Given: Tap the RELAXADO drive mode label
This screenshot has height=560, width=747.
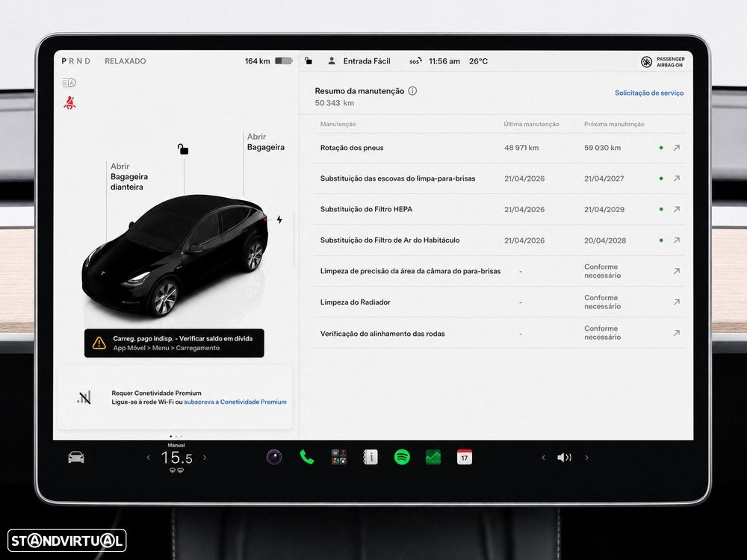Looking at the screenshot, I should pyautogui.click(x=125, y=61).
